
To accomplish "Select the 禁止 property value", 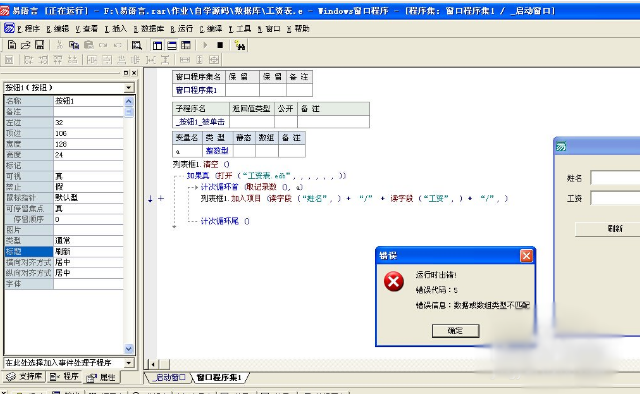I will tap(88, 187).
